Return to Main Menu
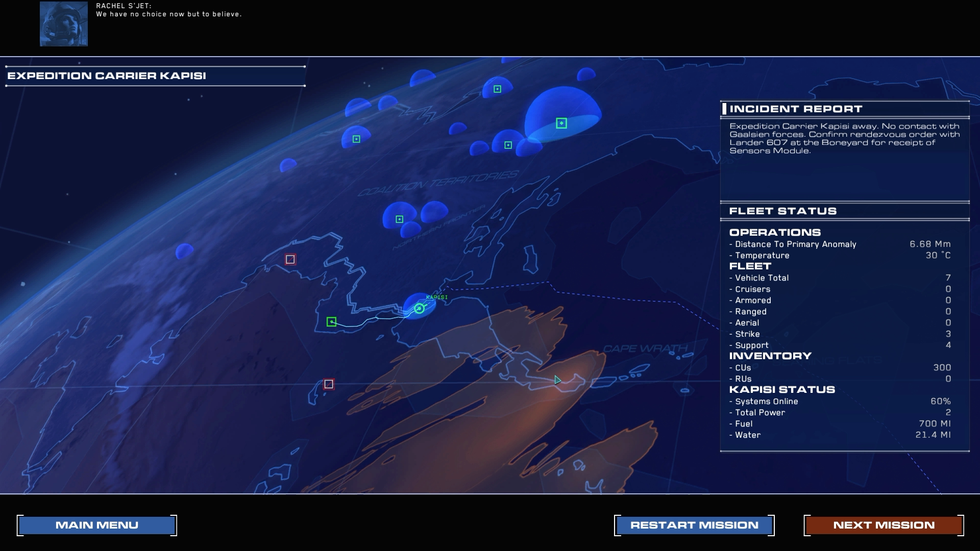The image size is (980, 551). pyautogui.click(x=97, y=525)
